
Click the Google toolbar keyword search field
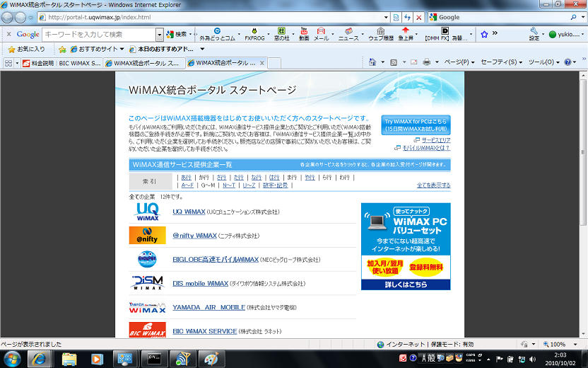[x=99, y=34]
